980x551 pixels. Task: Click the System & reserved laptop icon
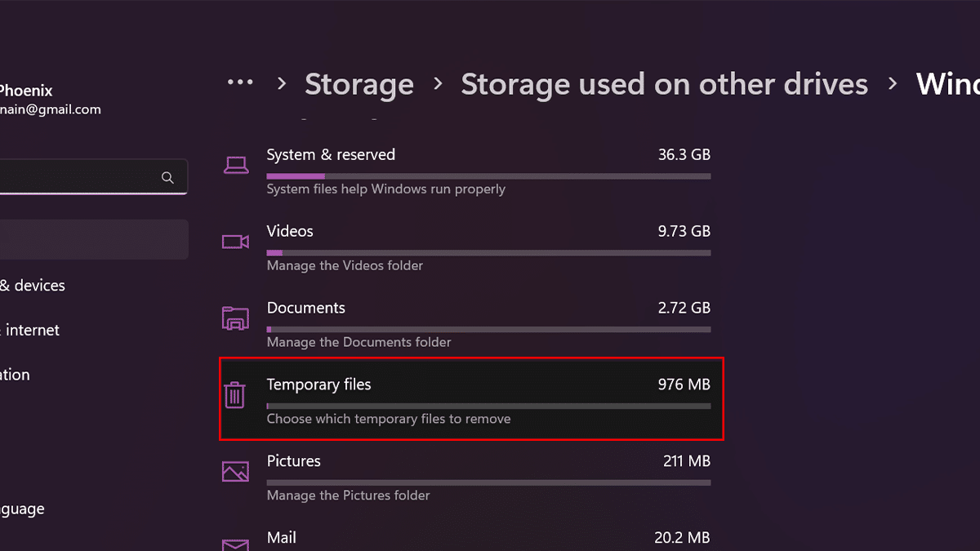(x=236, y=166)
